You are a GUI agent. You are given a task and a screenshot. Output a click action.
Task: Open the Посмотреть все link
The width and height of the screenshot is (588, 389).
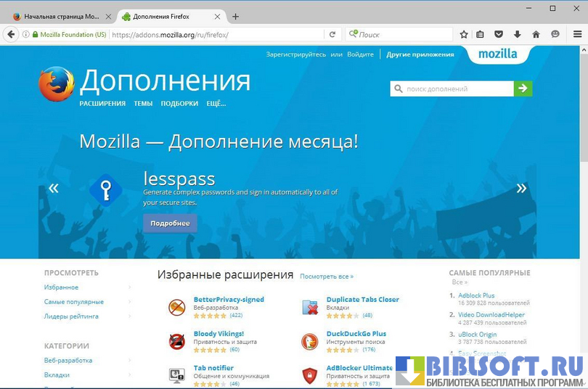pos(327,277)
